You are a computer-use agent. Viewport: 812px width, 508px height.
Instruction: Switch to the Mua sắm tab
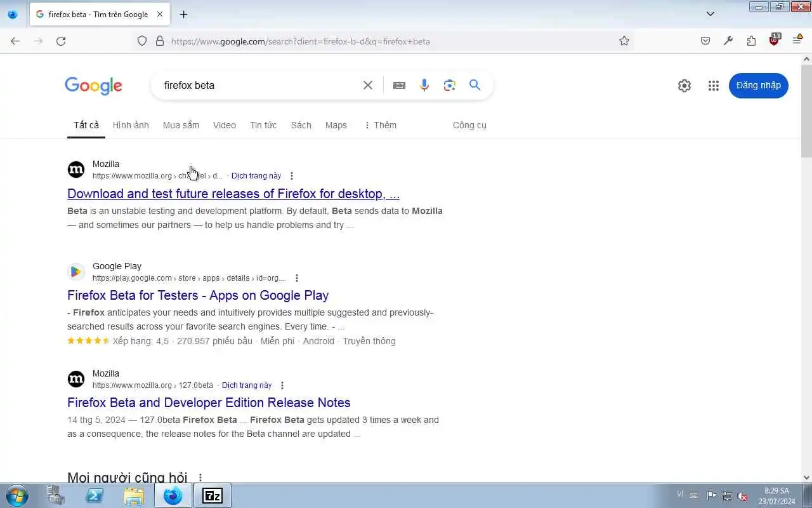(181, 125)
